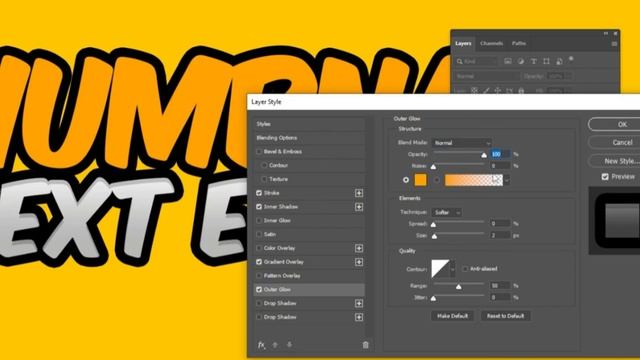Click the move effect up arrow
640x360 pixels.
click(275, 345)
